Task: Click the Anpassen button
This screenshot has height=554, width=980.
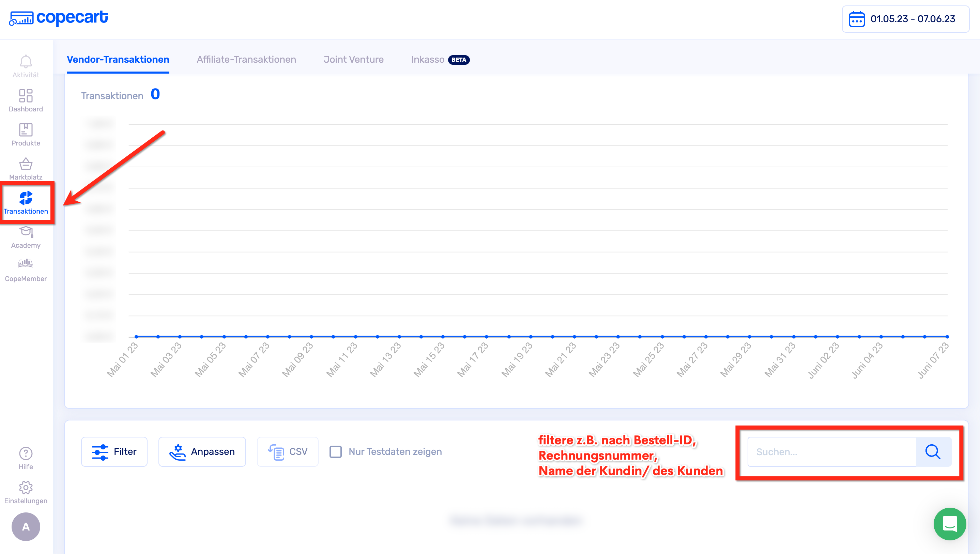Action: pos(202,452)
